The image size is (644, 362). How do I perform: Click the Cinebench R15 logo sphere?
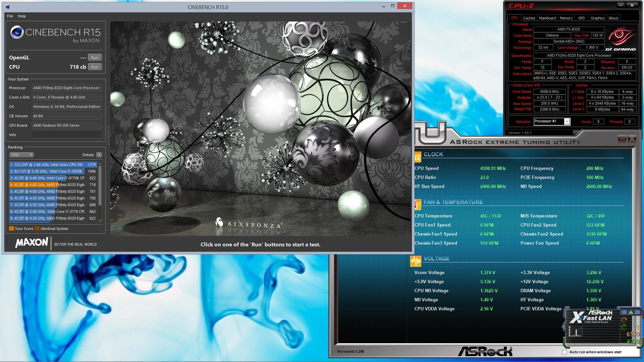click(x=17, y=33)
